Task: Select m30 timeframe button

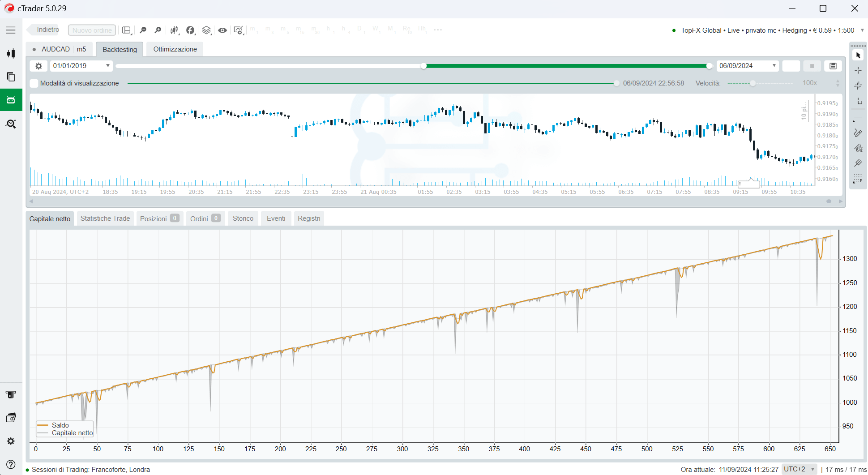Action: pos(315,30)
